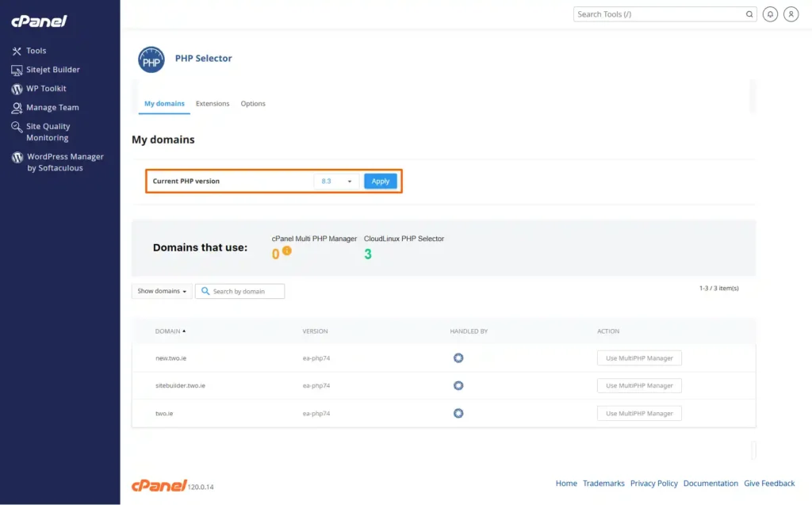Open the Give Feedback footer link
Screen dimensions: 812x505
click(x=769, y=484)
